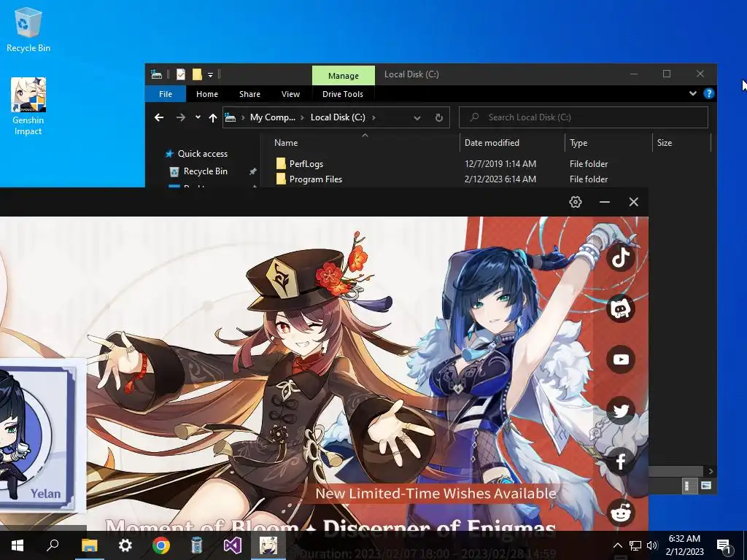Expand the Explorer ribbon chevron

pos(693,93)
